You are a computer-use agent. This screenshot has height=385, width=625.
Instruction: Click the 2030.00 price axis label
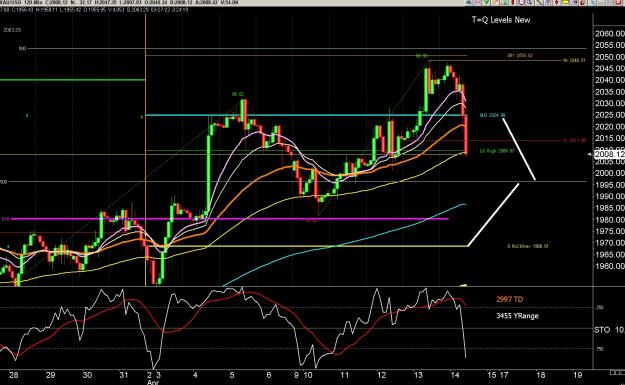click(x=609, y=103)
